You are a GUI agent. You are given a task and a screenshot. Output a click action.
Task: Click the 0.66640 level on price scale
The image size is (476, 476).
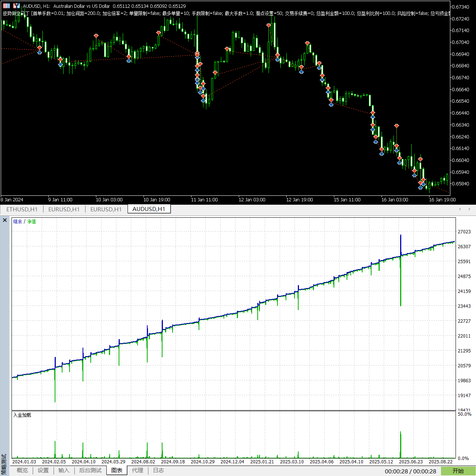(460, 89)
